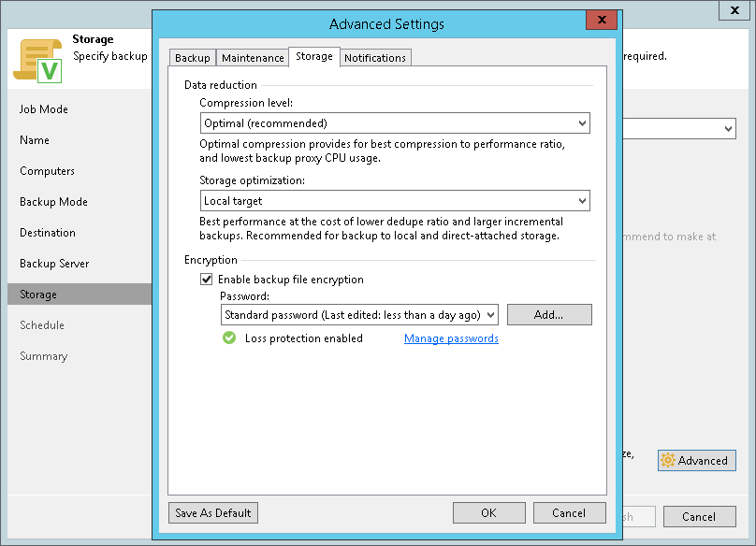Close the Advanced Settings dialog
756x546 pixels.
(x=600, y=23)
